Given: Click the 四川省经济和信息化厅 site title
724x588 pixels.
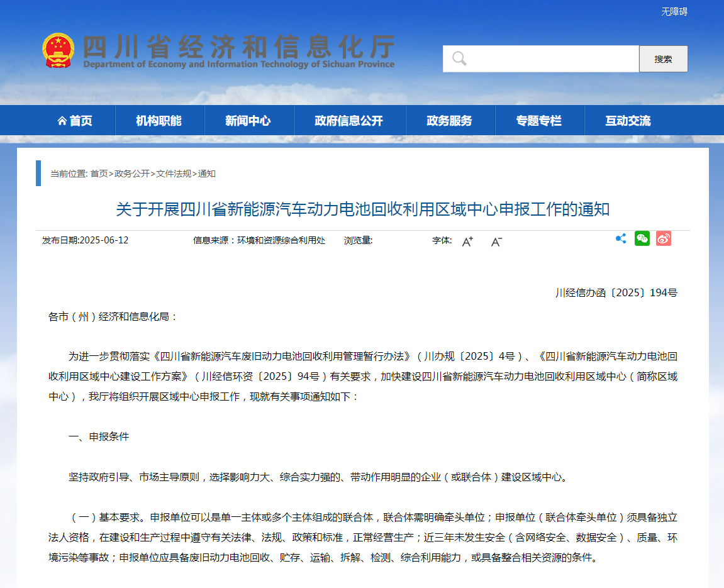Looking at the screenshot, I should (239, 46).
